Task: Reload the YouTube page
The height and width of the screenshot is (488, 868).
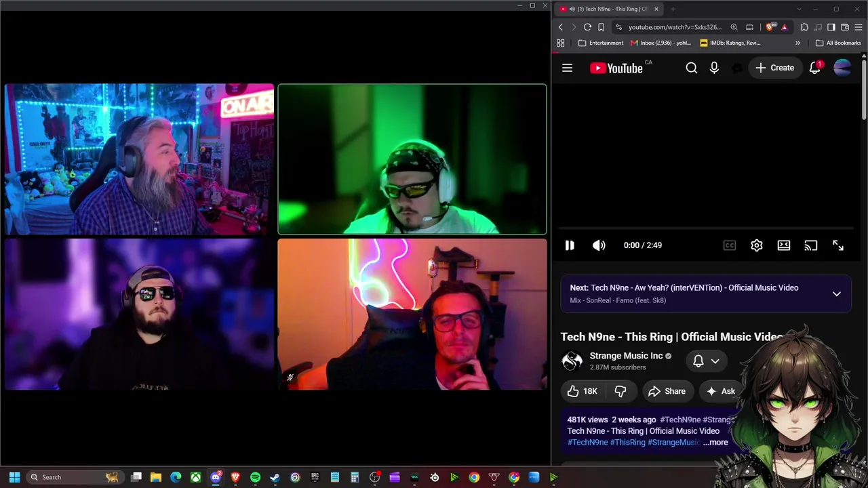Action: pos(587,27)
